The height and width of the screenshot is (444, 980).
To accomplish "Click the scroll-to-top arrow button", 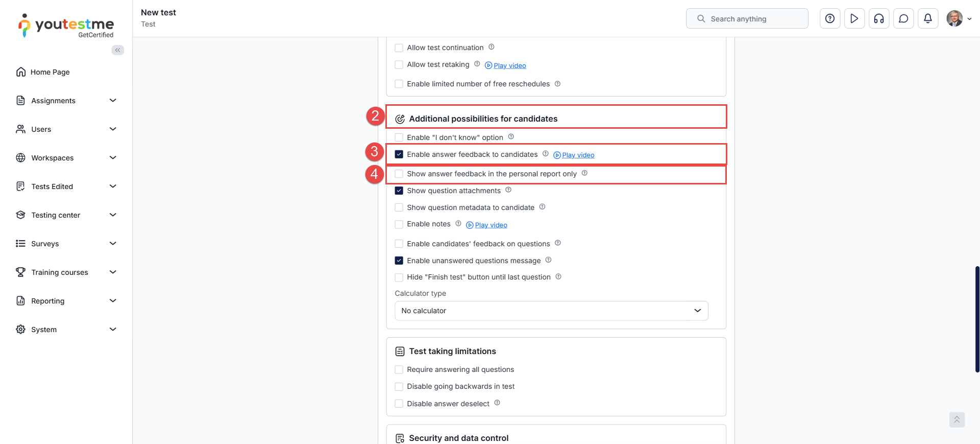I will point(957,419).
